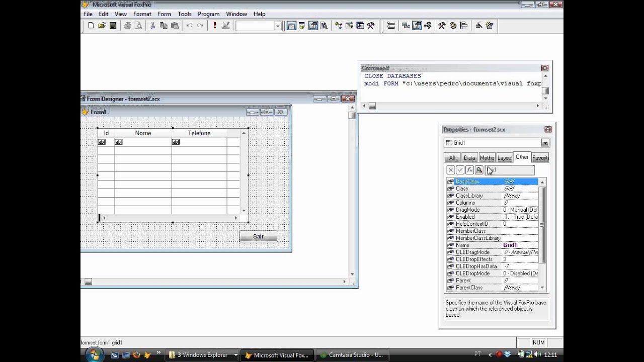Open Document View from the toolbar

[x=324, y=26]
